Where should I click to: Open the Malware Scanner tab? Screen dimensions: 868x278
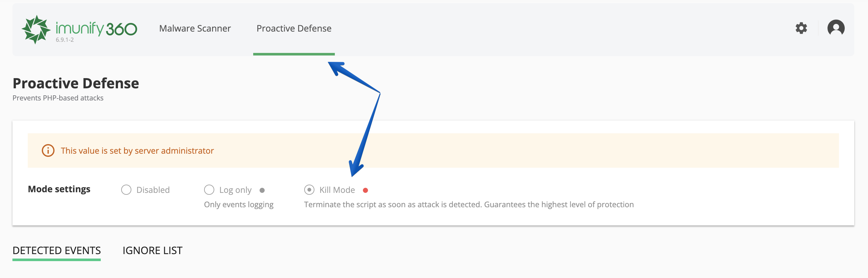point(195,28)
